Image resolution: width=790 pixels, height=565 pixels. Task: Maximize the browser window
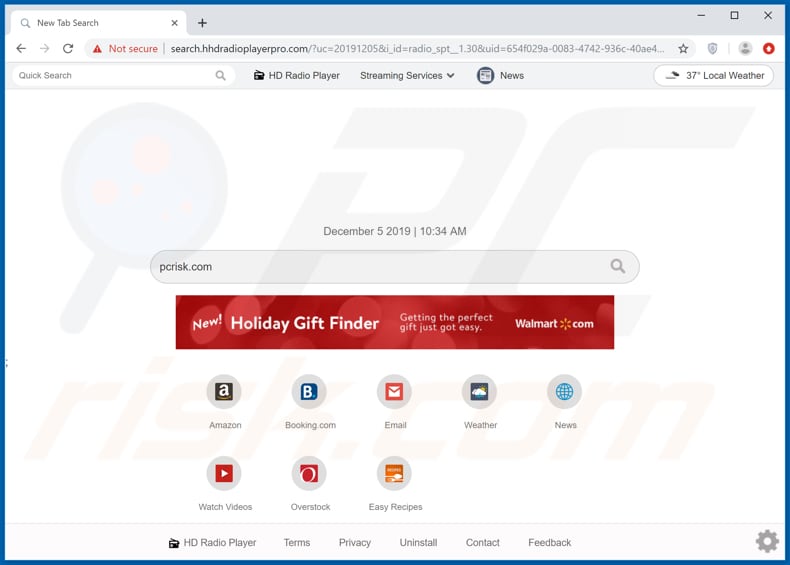click(734, 16)
